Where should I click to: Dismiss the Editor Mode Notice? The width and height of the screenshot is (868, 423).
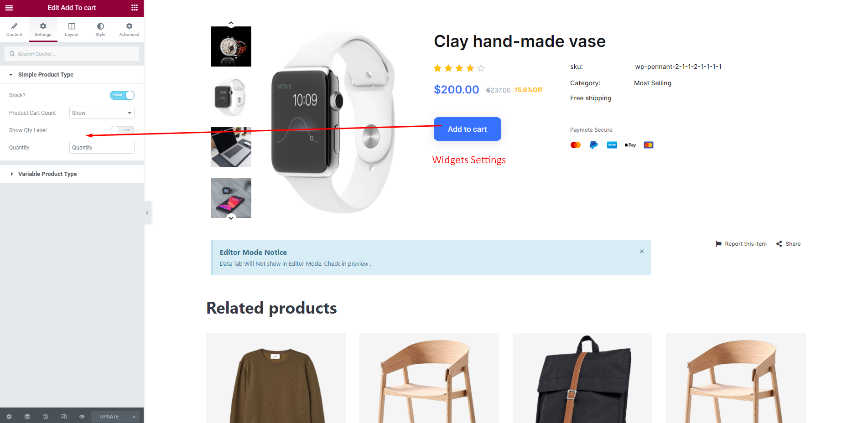pos(642,252)
